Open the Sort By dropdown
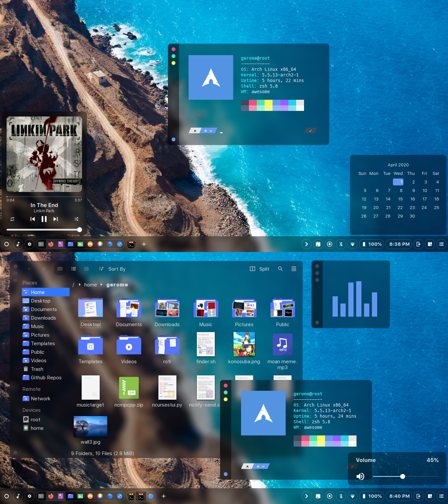The image size is (448, 504). coord(112,269)
